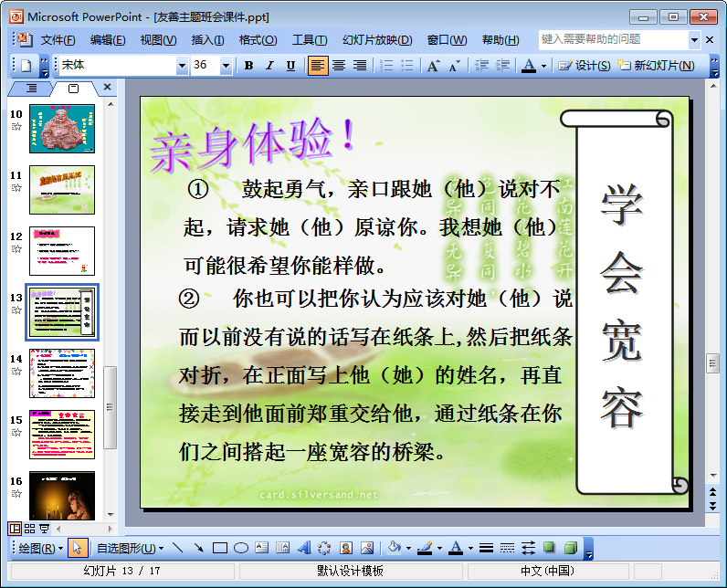Open the fill color dropdown arrow
Image resolution: width=727 pixels, height=588 pixels.
pyautogui.click(x=408, y=549)
